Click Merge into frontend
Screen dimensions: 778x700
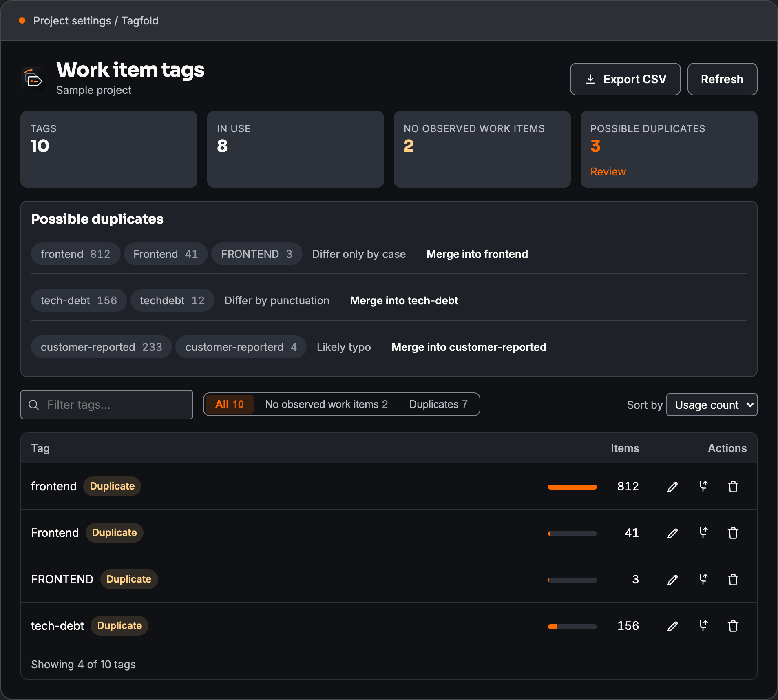coord(477,254)
